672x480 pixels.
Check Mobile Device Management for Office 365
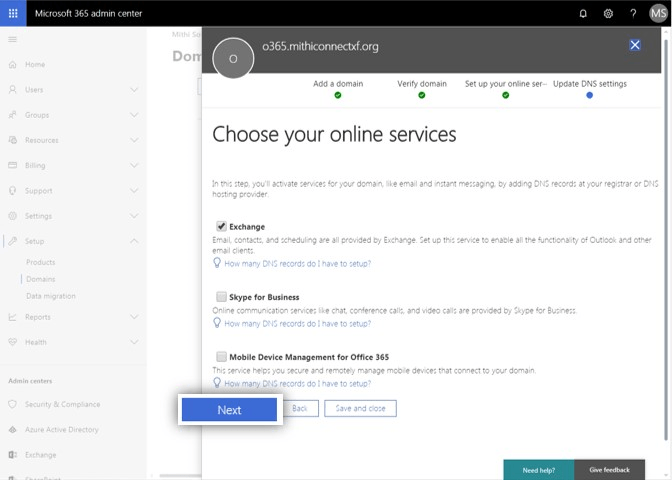tap(221, 357)
